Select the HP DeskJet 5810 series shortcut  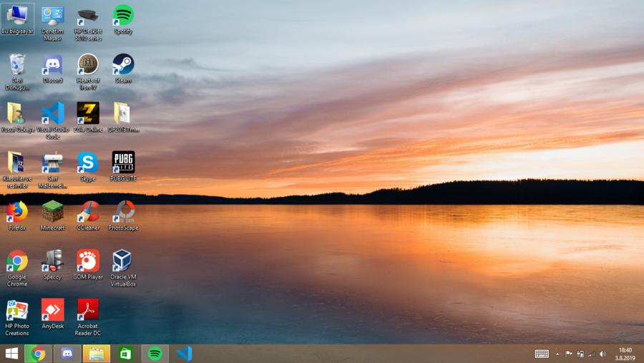tap(88, 23)
